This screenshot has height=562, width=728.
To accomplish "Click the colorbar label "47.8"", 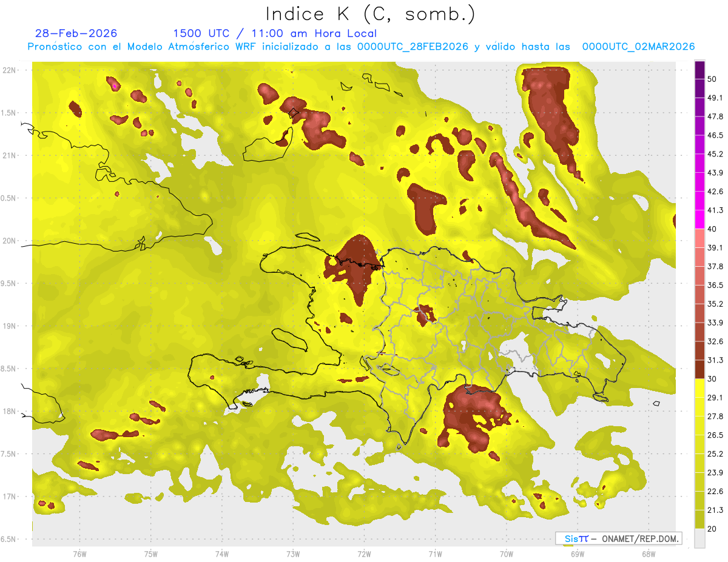I will (x=715, y=116).
